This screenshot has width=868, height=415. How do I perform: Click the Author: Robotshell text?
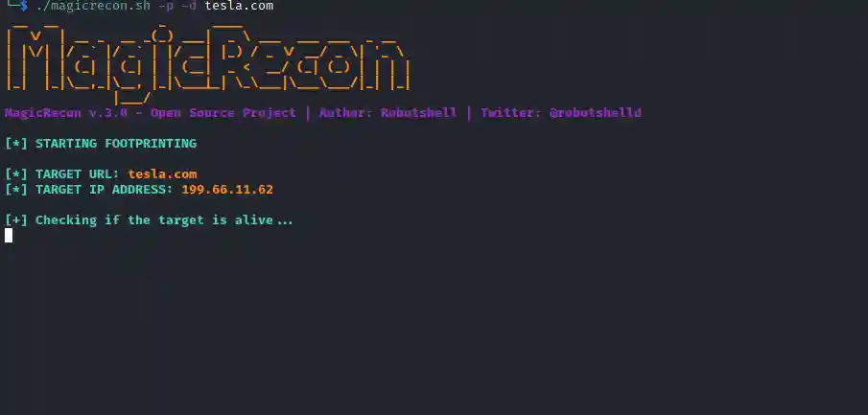(x=388, y=113)
